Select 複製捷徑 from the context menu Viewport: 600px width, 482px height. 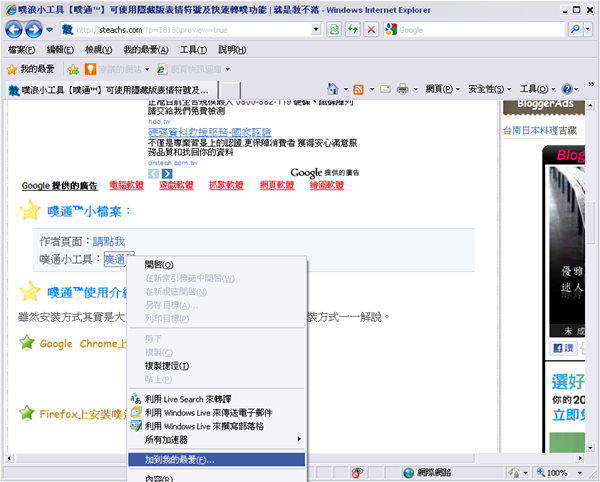167,366
